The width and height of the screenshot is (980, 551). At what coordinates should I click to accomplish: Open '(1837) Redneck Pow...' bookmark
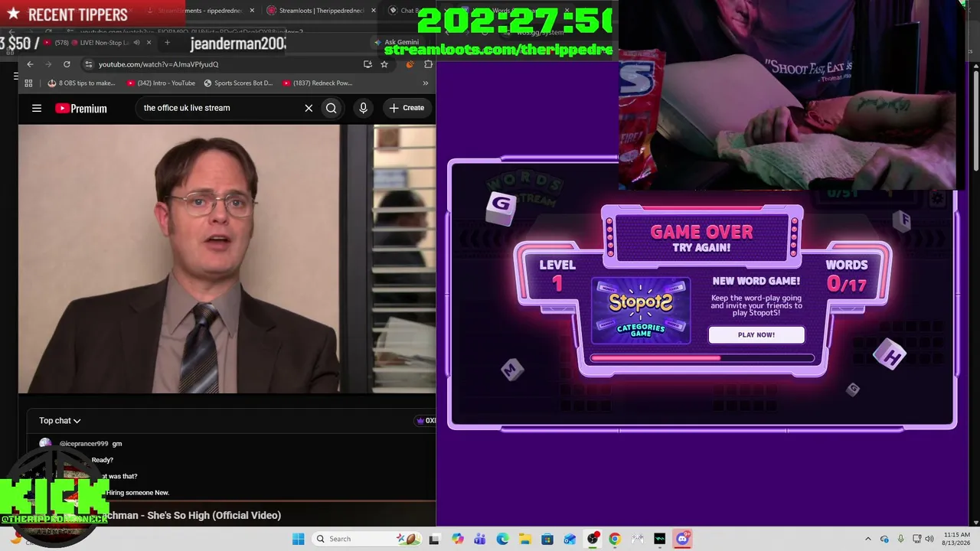click(317, 83)
